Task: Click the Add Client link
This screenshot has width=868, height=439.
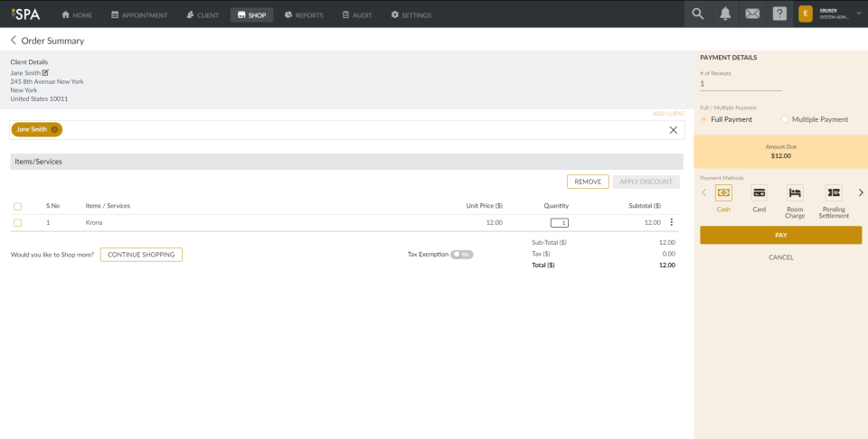Action: (x=668, y=113)
